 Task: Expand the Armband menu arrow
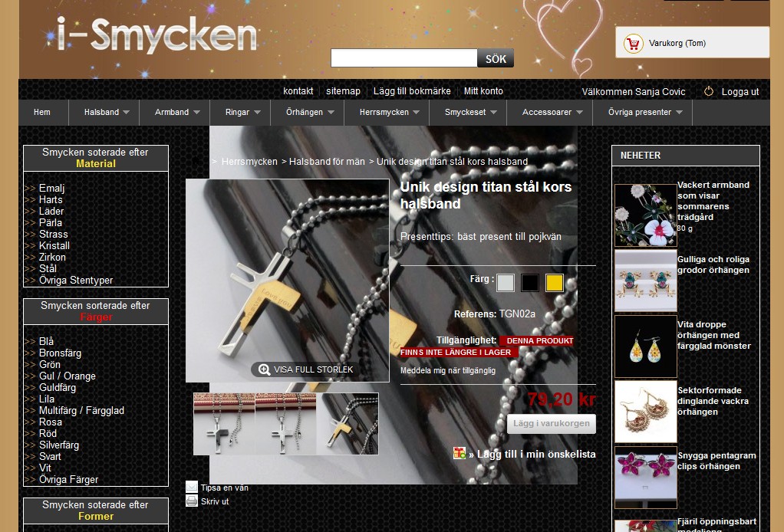(x=196, y=113)
